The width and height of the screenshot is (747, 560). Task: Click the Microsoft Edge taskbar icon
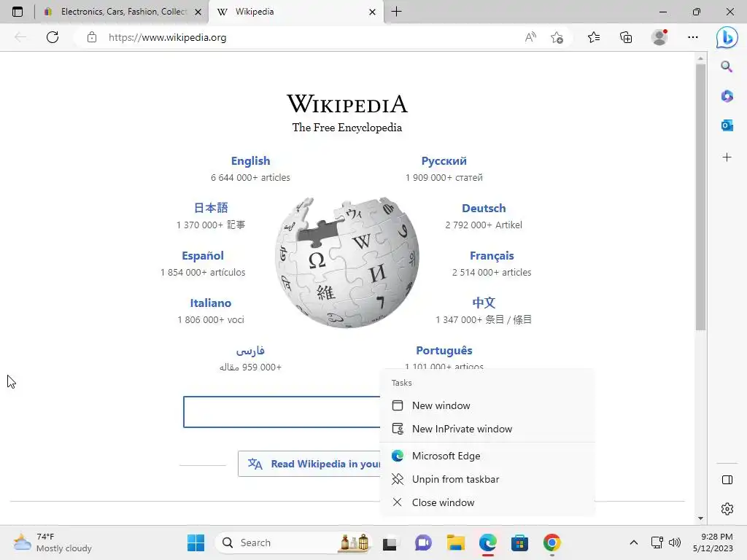tap(488, 542)
